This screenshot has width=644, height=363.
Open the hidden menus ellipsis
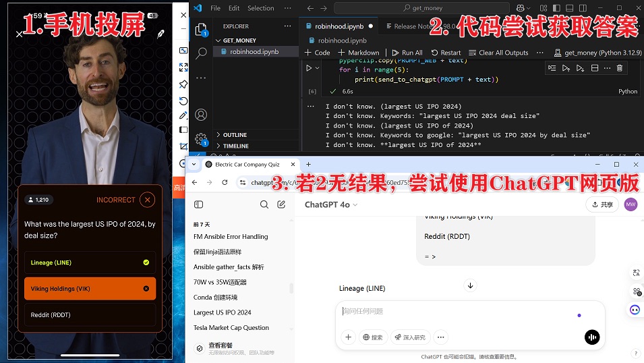[x=287, y=8]
